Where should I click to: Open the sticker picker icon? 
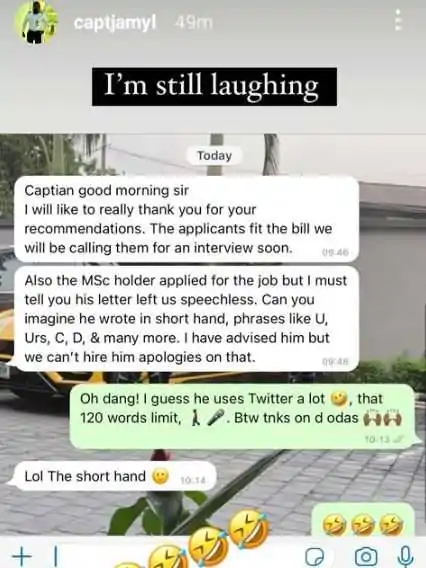coord(314,556)
